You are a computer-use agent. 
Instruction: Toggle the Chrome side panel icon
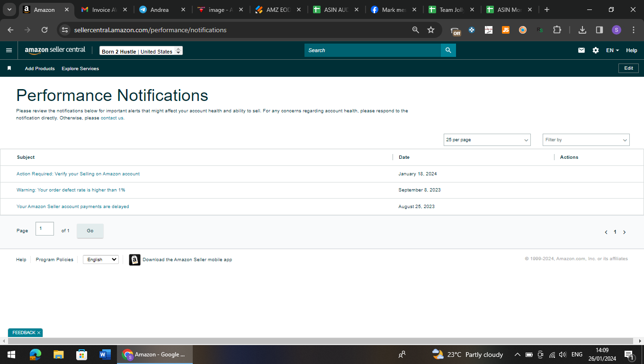[x=599, y=30]
